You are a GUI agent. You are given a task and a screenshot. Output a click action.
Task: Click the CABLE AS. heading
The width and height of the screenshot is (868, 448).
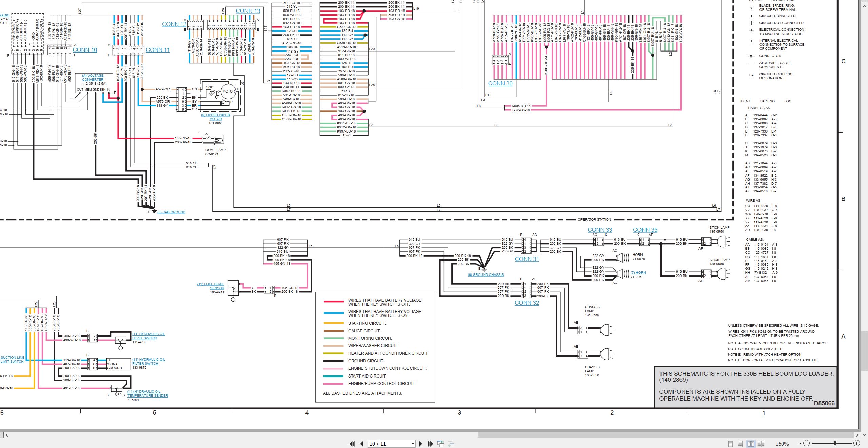click(754, 239)
